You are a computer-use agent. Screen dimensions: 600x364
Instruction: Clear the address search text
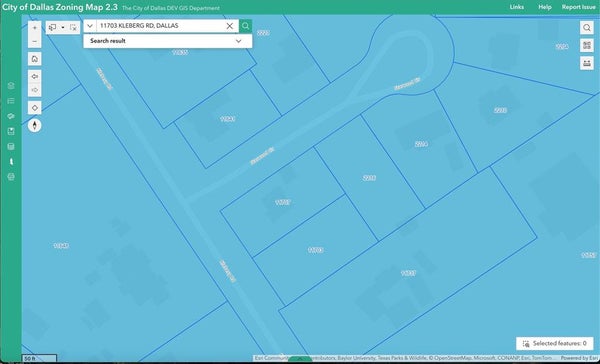pos(230,26)
